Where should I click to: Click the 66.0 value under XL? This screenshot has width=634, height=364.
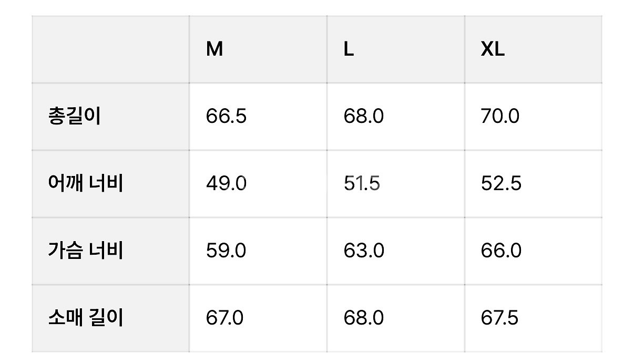click(x=501, y=251)
